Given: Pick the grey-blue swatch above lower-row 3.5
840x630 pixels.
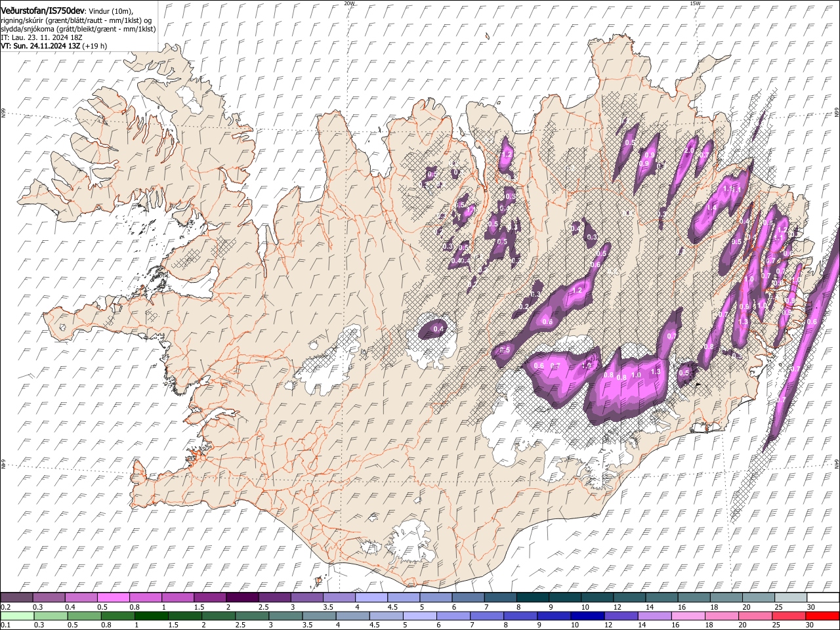Looking at the screenshot, I should coord(320,616).
